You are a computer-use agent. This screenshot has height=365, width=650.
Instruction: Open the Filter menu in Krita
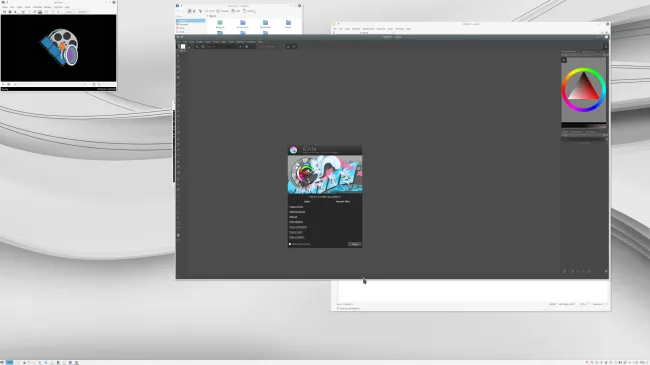[223, 41]
